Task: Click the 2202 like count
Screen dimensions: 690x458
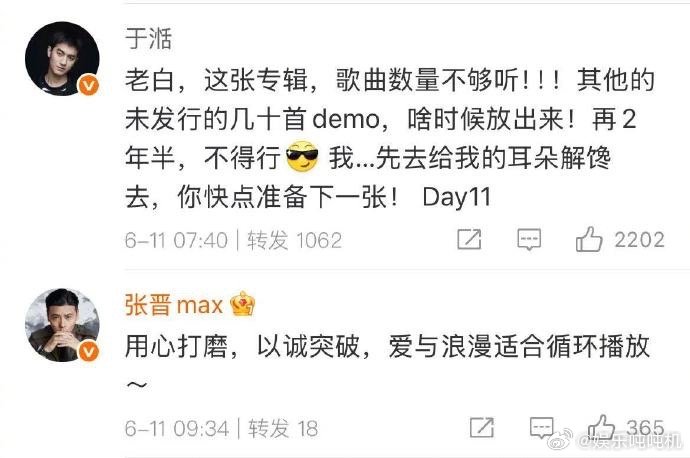Action: [x=639, y=240]
